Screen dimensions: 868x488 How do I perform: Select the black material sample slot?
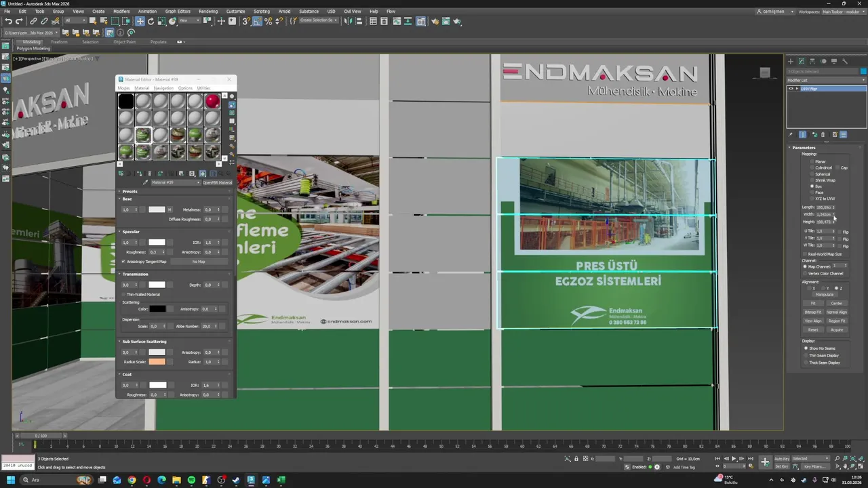click(125, 102)
